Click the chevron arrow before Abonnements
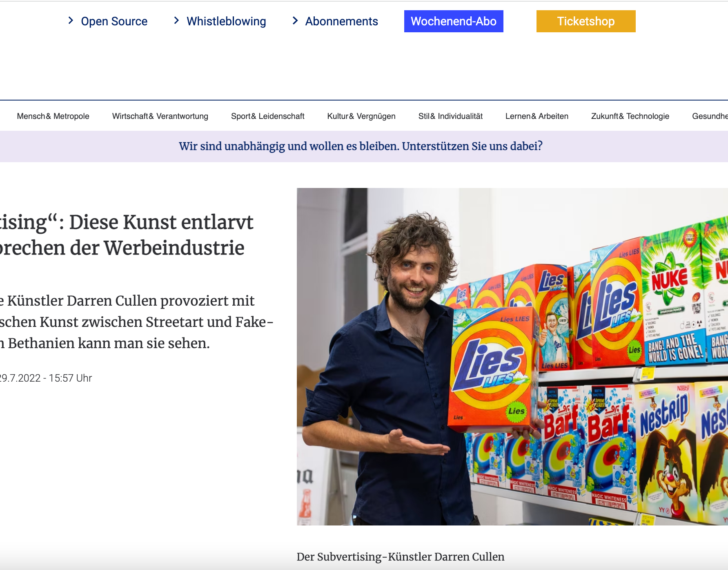 [295, 20]
